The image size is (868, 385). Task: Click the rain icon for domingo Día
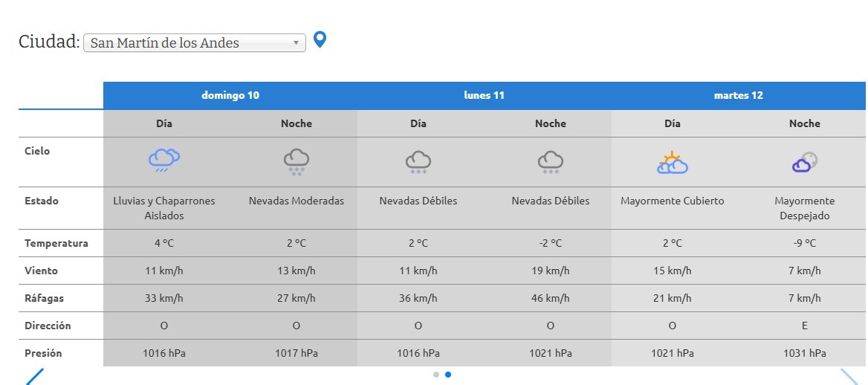pos(164,160)
